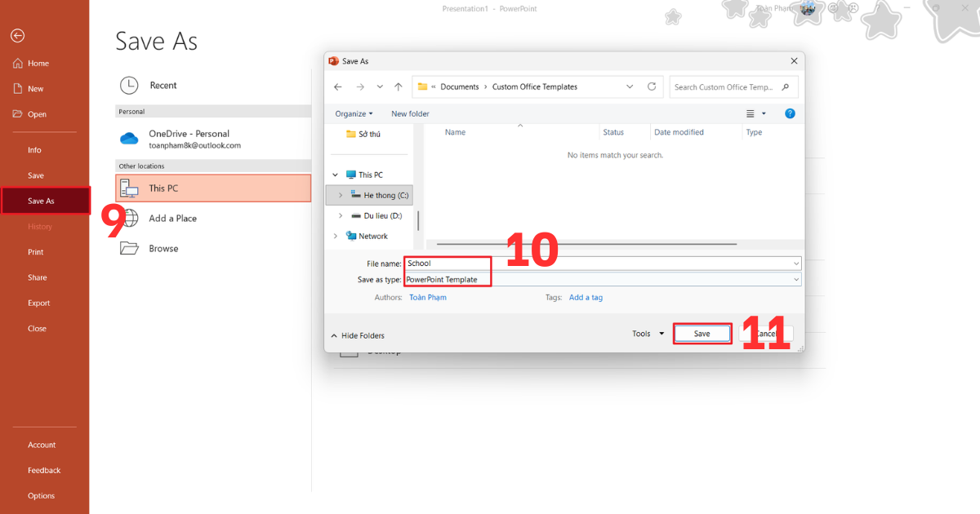
Task: Select Du lieu (D:) drive
Action: [376, 215]
